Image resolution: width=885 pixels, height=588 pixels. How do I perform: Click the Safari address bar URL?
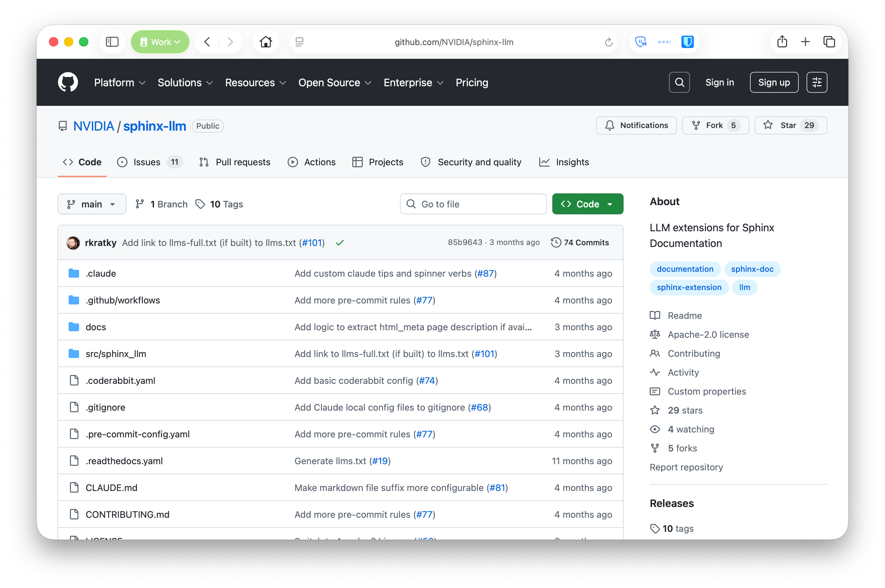(x=454, y=42)
